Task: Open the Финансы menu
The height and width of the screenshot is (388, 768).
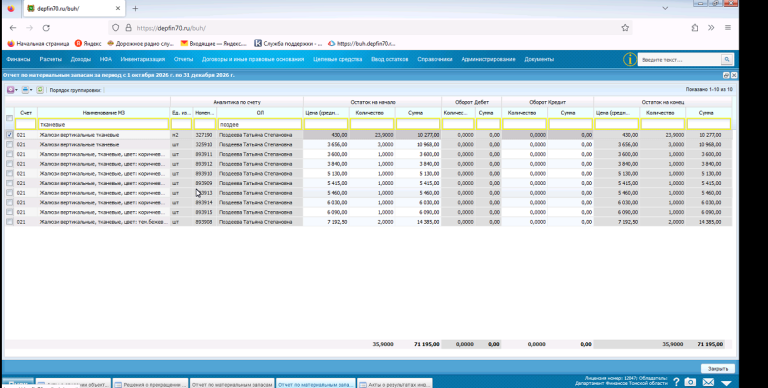Action: (x=19, y=59)
